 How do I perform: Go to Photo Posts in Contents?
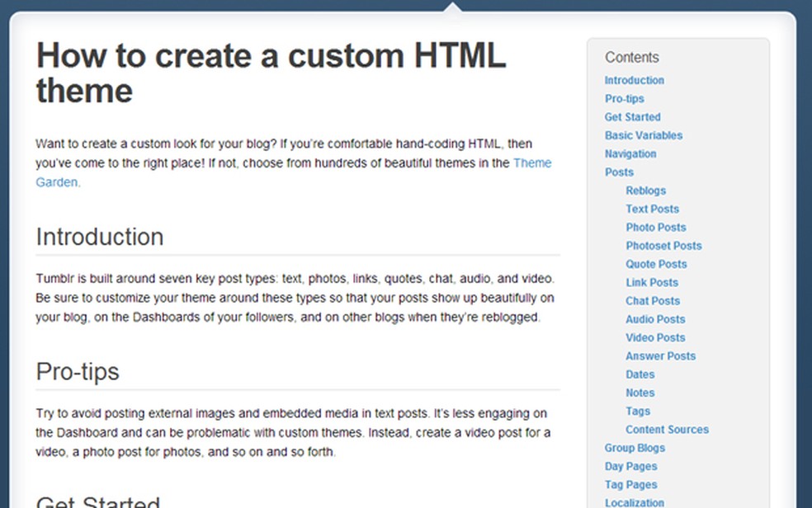[x=655, y=228]
